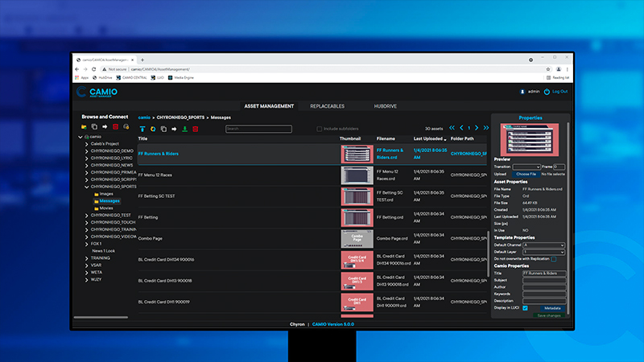644x362 pixels.
Task: Click the red delete asset icon in asset toolbar
Action: click(196, 129)
